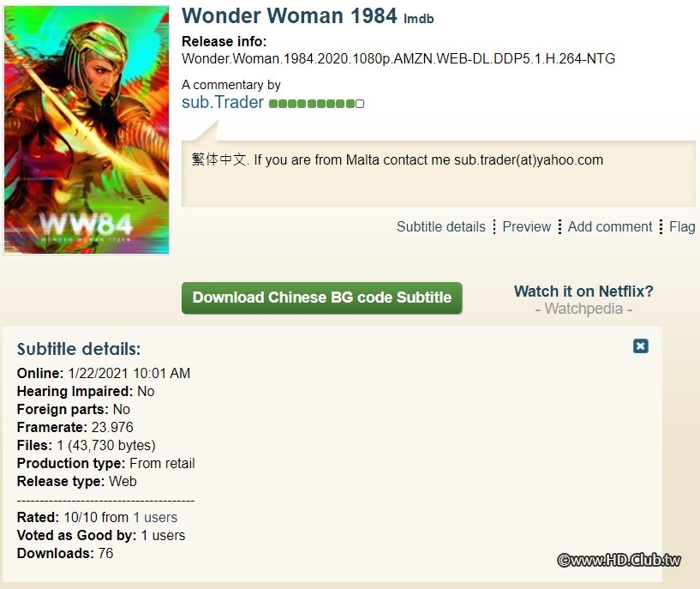Click the first green rating square
Viewport: 700px width, 589px height.
(x=273, y=104)
